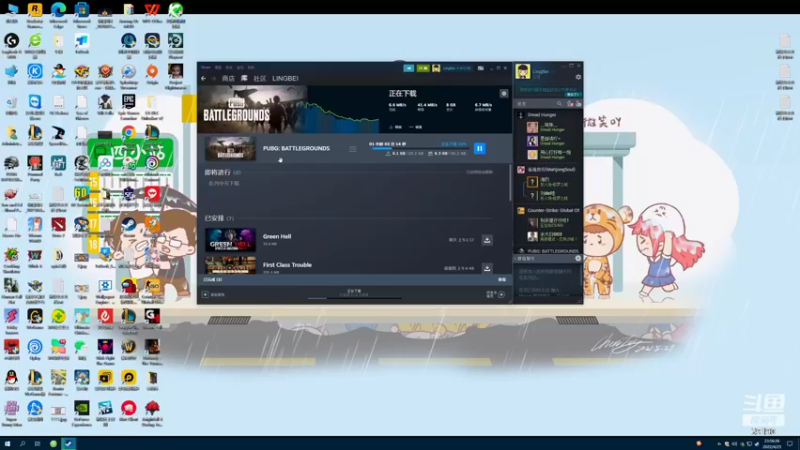Pause the PUBG: BATTLEGROUNDS download
The image size is (800, 450).
point(480,148)
